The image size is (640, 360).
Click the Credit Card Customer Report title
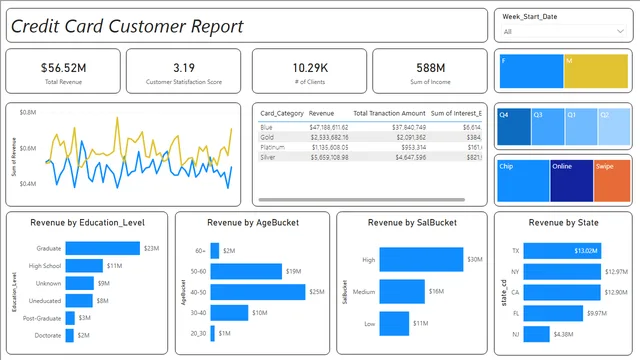[127, 26]
